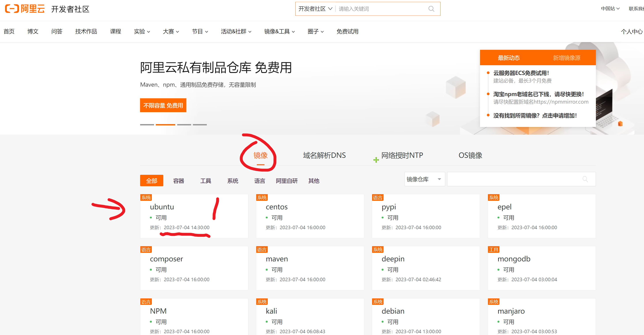Click the mirror search input field
The image size is (644, 335).
(521, 179)
